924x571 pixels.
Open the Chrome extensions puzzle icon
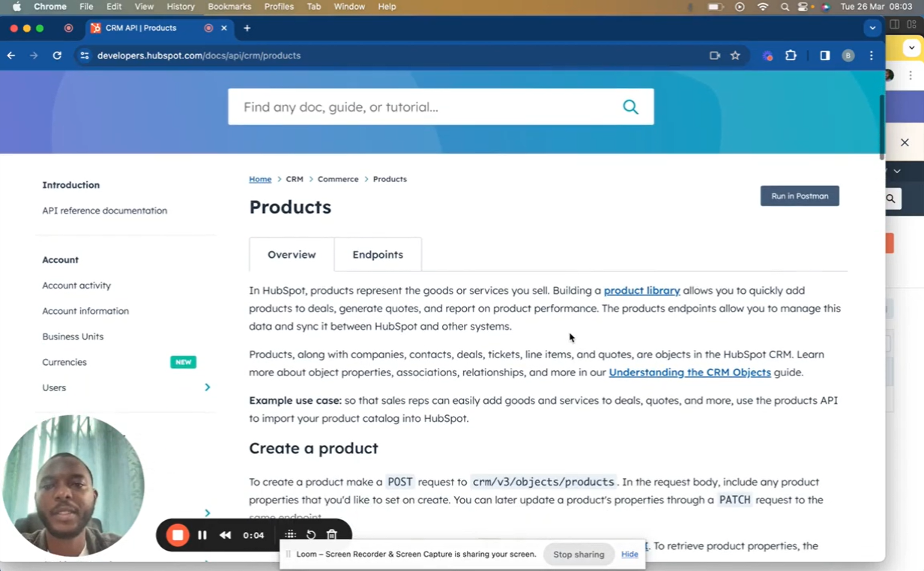(x=791, y=55)
